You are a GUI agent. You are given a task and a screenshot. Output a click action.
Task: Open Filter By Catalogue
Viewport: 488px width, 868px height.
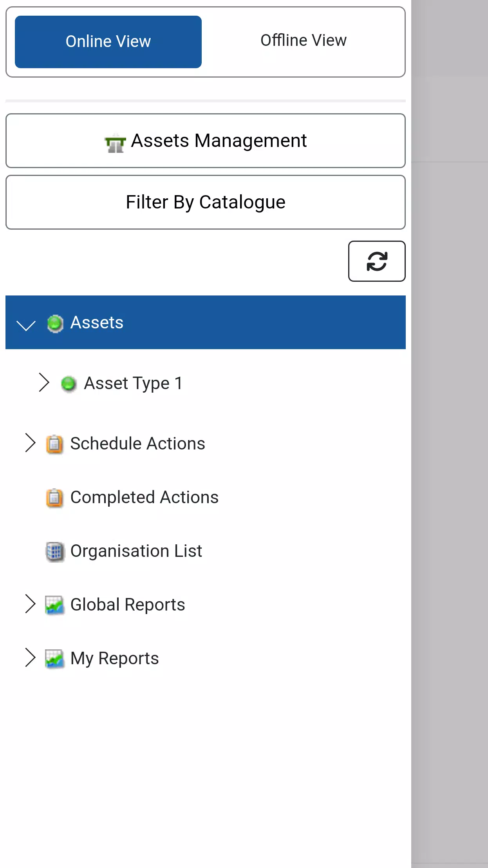(x=205, y=202)
